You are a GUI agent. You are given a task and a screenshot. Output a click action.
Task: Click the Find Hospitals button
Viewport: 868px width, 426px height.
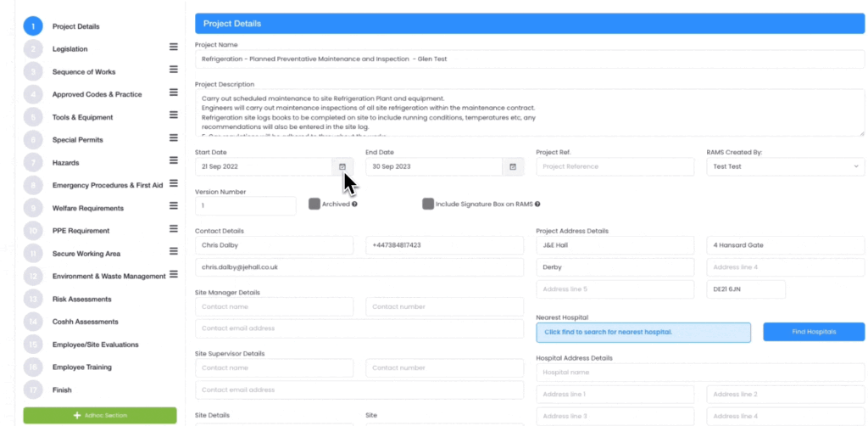click(x=814, y=332)
